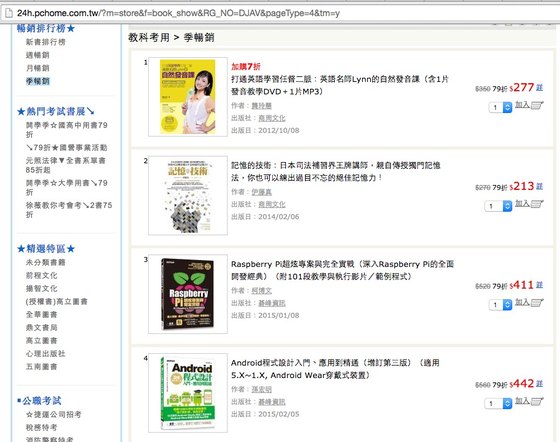Switch to 週暢銷 weekly bestsellers

(x=38, y=55)
